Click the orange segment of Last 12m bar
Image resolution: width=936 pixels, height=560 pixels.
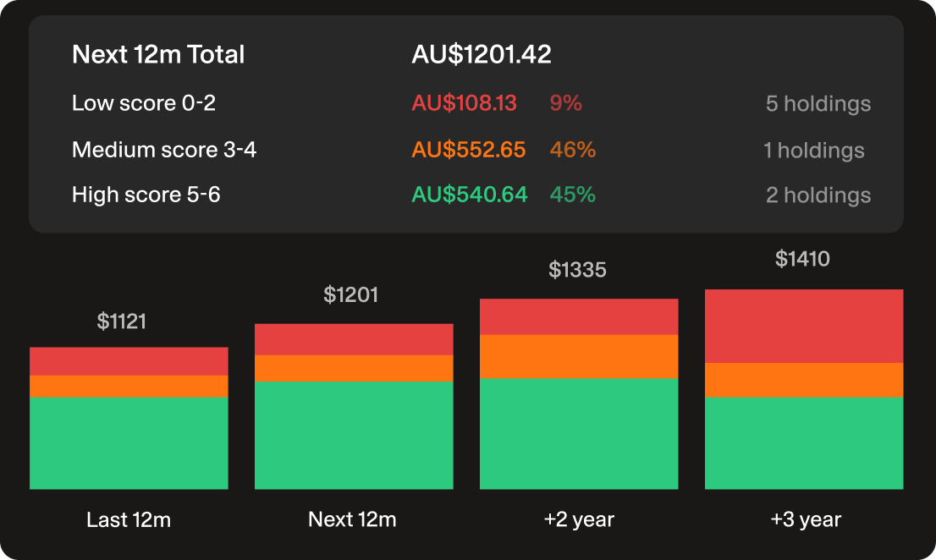pyautogui.click(x=129, y=387)
